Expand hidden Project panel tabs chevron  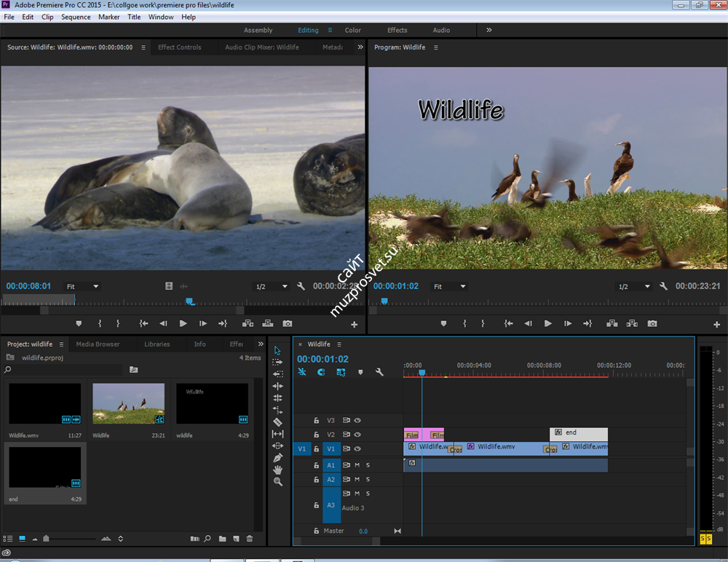pos(261,344)
